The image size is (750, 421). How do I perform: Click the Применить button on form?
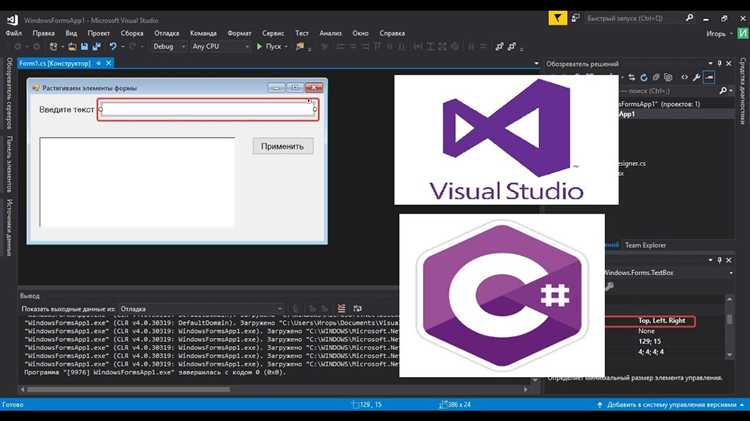tap(282, 146)
